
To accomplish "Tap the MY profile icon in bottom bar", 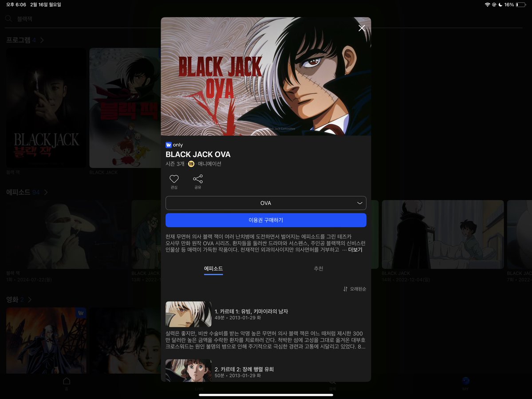I will coord(465,381).
